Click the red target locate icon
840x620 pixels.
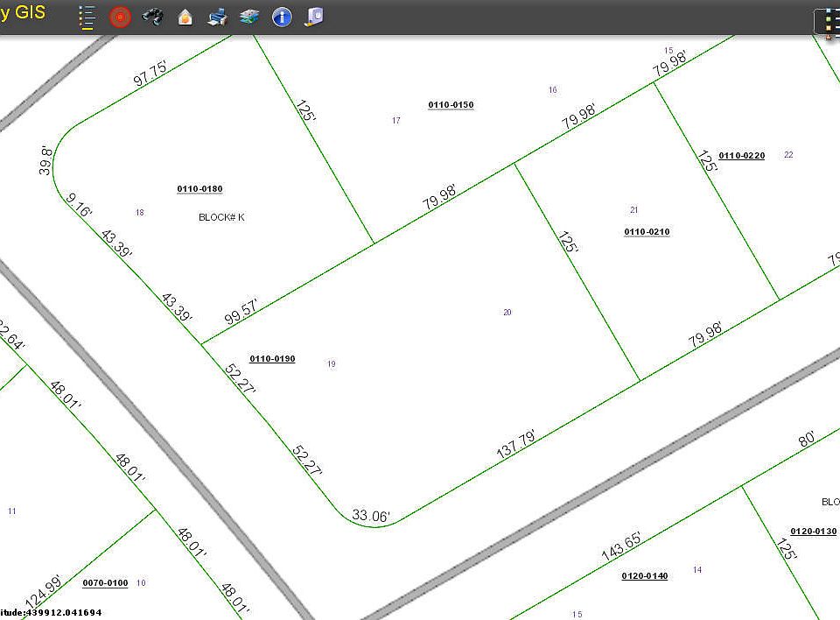[x=120, y=18]
